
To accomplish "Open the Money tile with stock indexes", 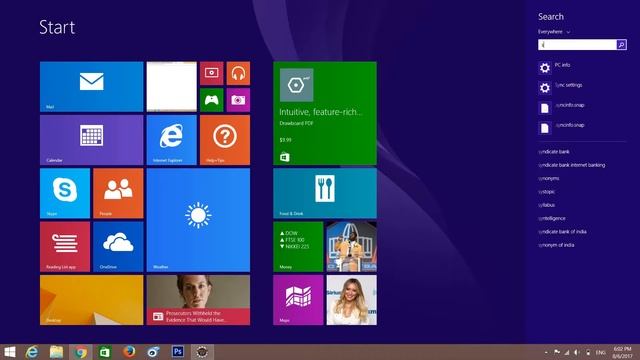I will [298, 247].
